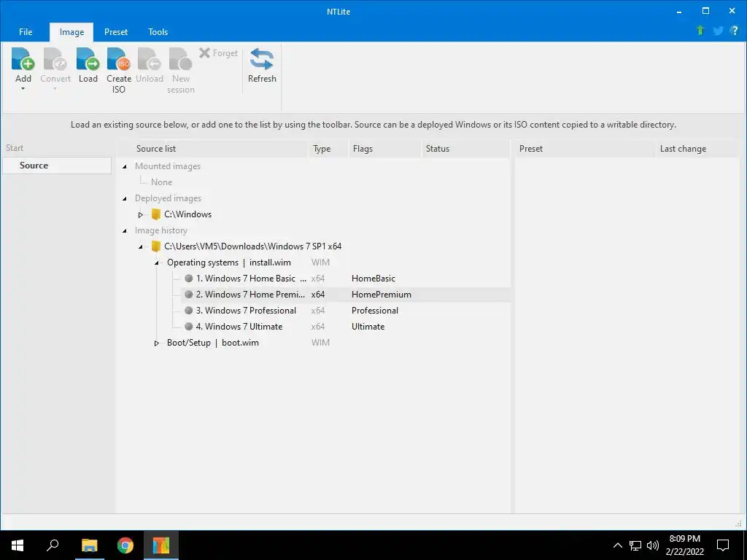Click the Create ISO toolbar icon

point(119,59)
